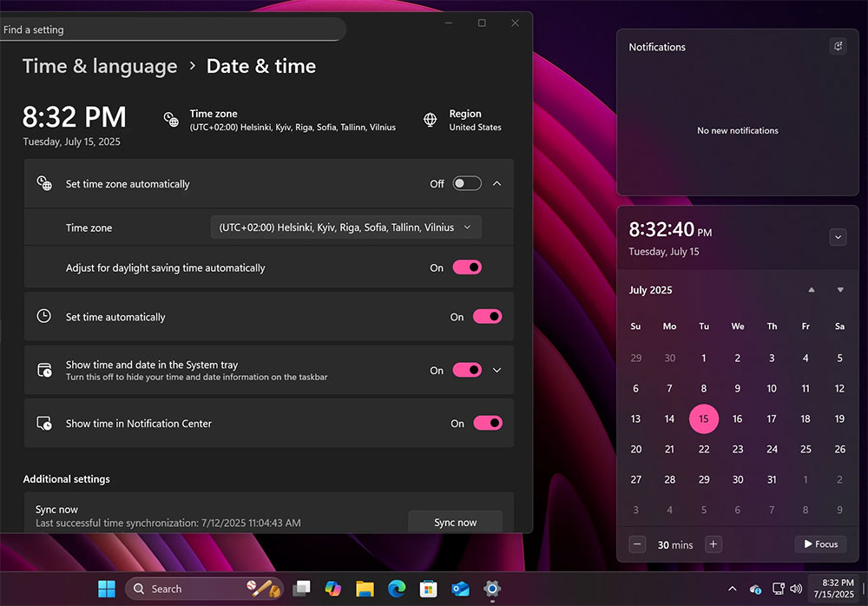This screenshot has height=606, width=868.
Task: Start a Focus session
Action: [821, 544]
